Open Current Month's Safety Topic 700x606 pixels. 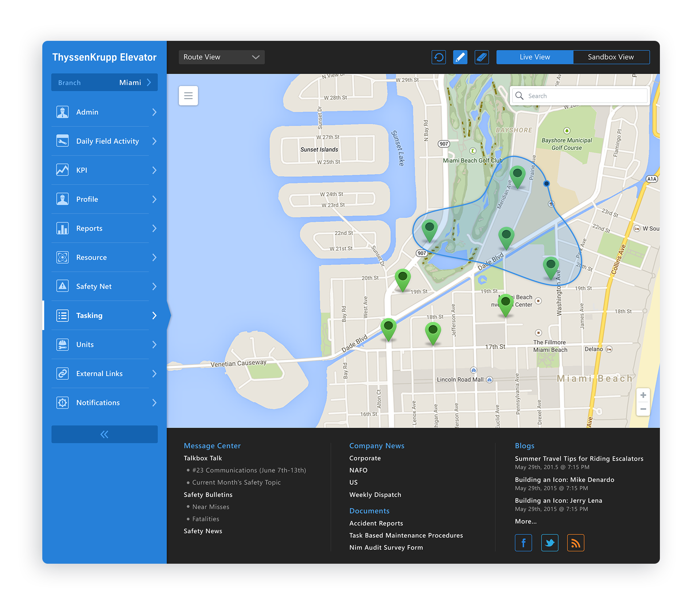pyautogui.click(x=237, y=482)
